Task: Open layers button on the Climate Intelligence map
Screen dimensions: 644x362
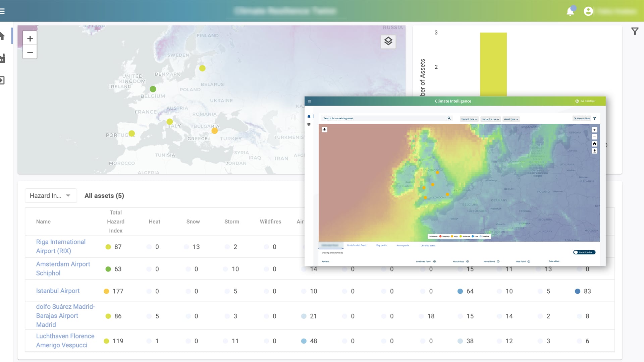Action: [324, 129]
